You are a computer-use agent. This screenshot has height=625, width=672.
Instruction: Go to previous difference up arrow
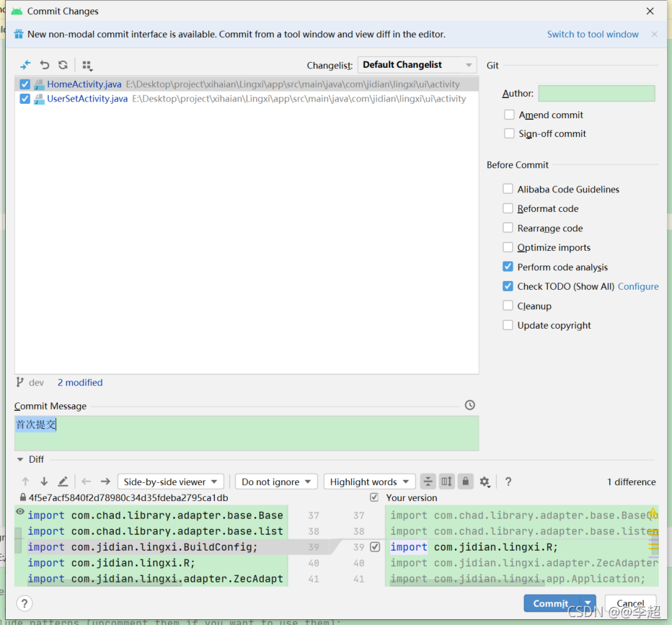point(25,482)
